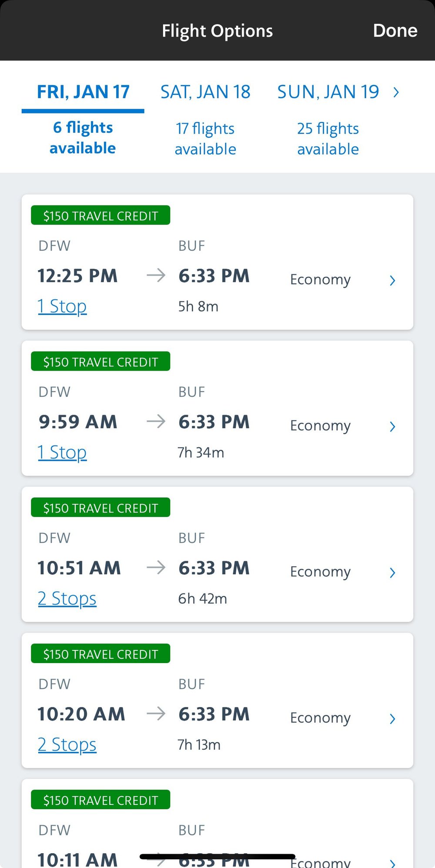
Task: Tap Economy label on 9:59 AM flight
Action: coord(320,426)
